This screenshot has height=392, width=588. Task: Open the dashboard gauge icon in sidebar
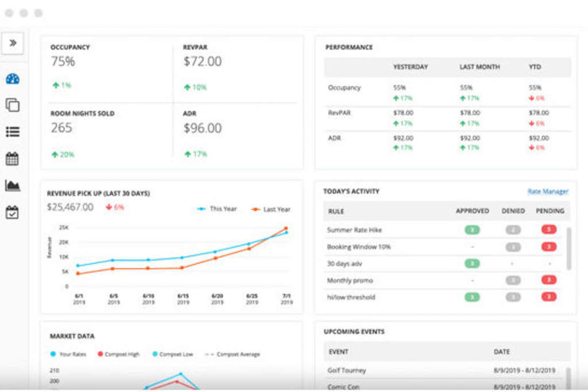[x=13, y=79]
